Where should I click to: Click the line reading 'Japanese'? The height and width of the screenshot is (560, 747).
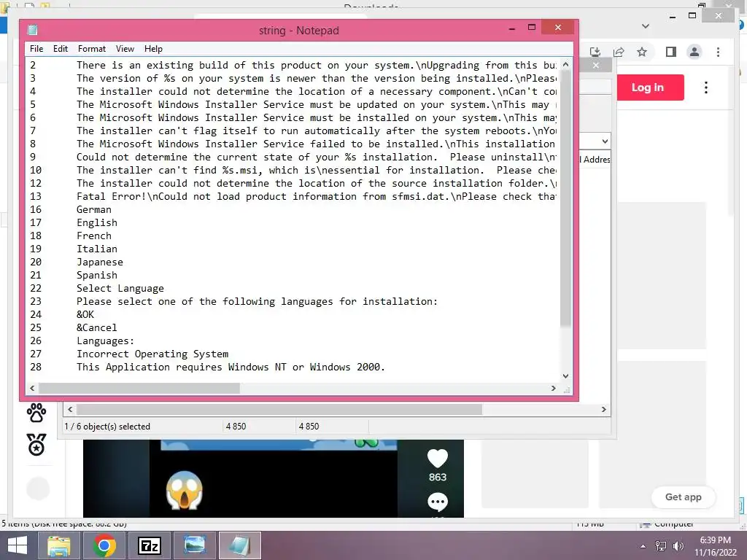pos(99,262)
